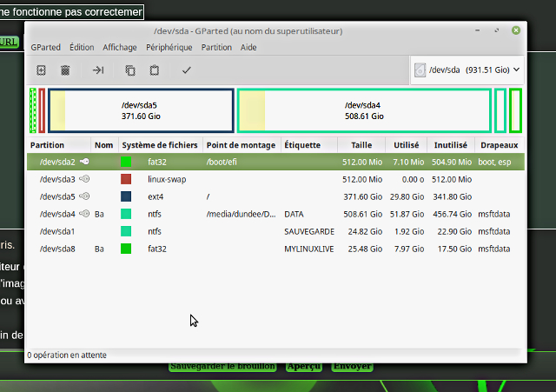The image size is (556, 392).
Task: Click the new partition toolbar icon
Action: click(x=41, y=70)
